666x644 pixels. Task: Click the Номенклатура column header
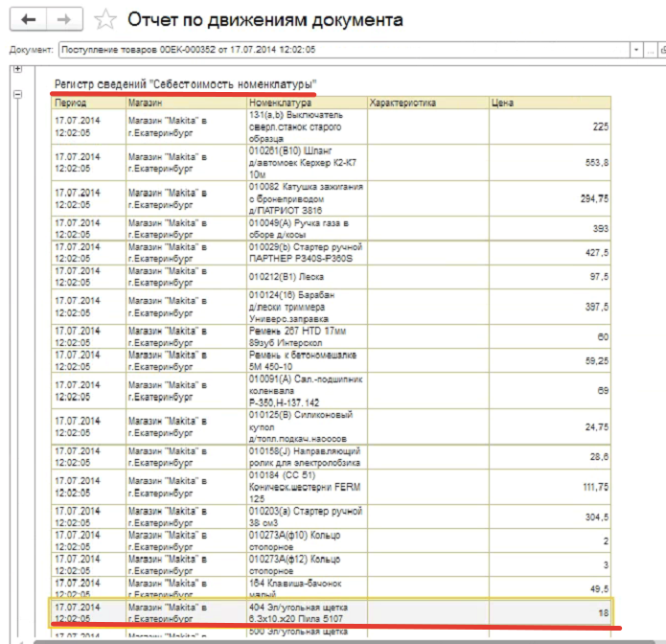click(306, 103)
